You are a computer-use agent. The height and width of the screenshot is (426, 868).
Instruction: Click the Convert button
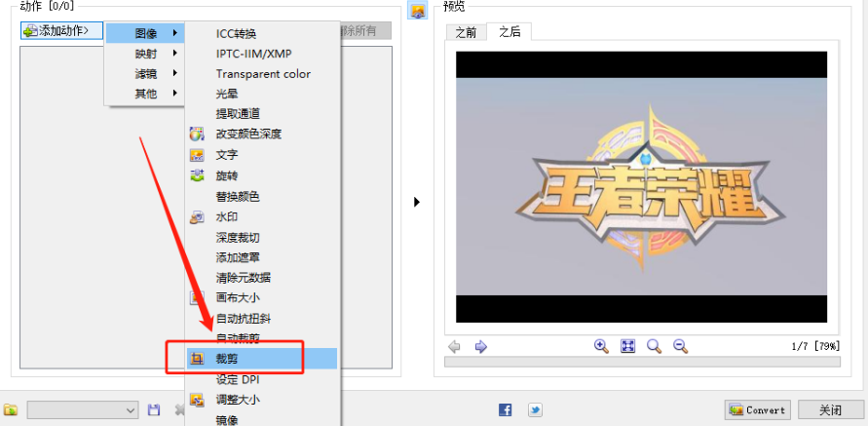[758, 410]
